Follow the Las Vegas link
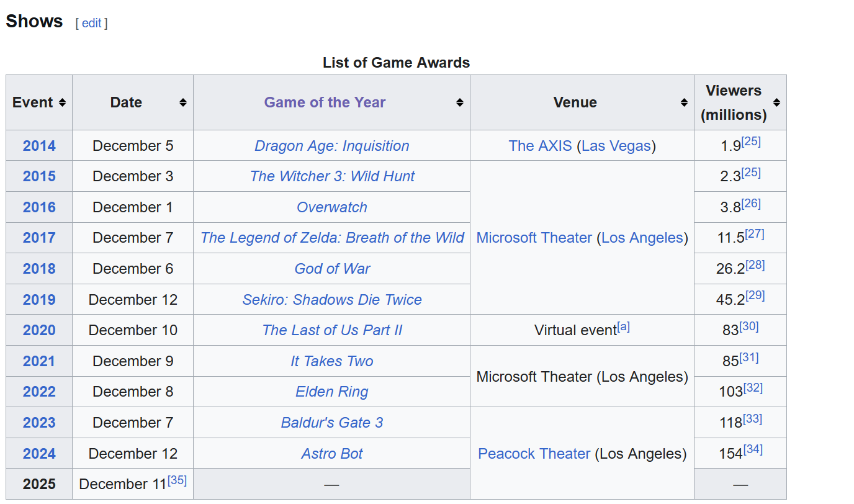 tap(616, 146)
